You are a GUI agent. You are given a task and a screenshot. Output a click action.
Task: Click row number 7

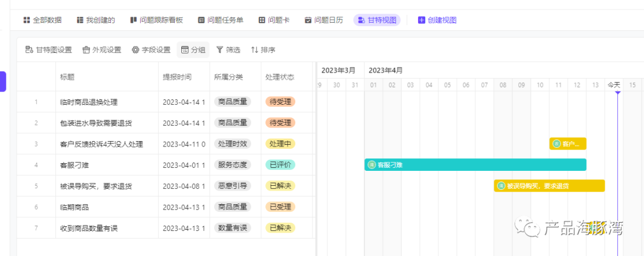coord(36,229)
